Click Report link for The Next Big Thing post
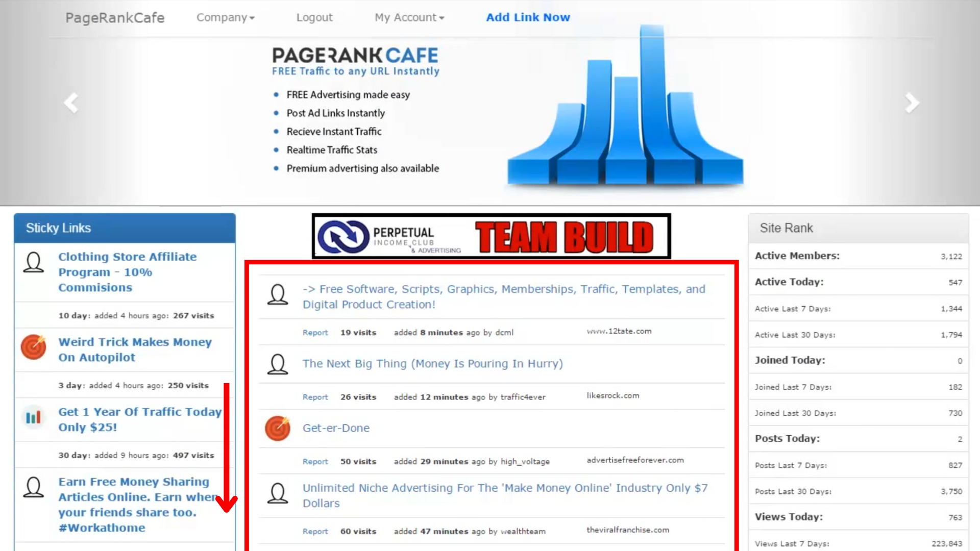Image resolution: width=980 pixels, height=551 pixels. pyautogui.click(x=315, y=396)
